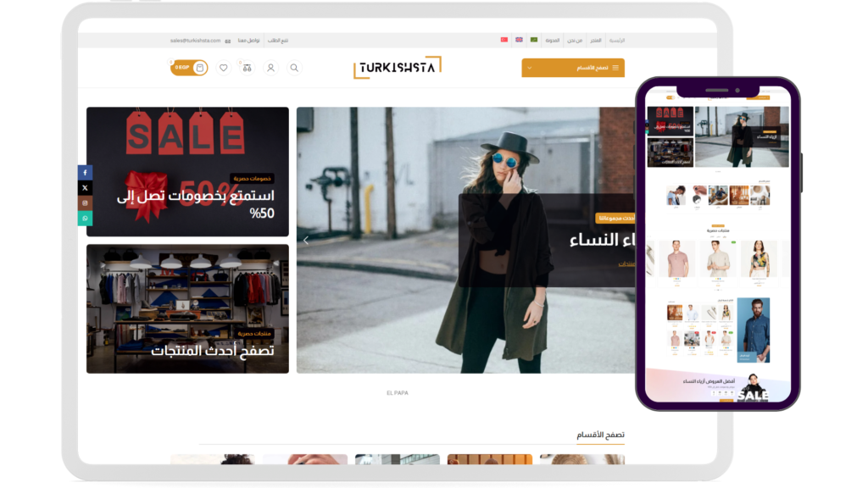Click the product comparison icon in header
Screen dimensions: 868x488
click(247, 68)
